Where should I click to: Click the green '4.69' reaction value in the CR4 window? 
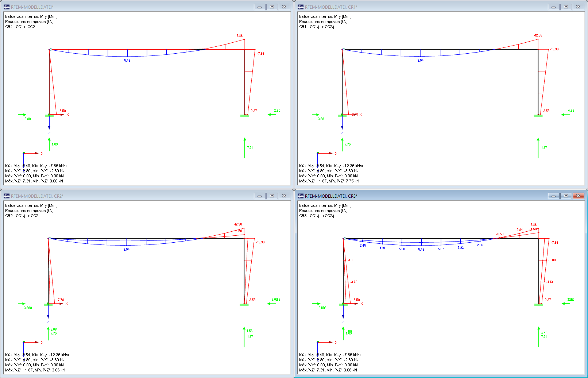tap(55, 144)
